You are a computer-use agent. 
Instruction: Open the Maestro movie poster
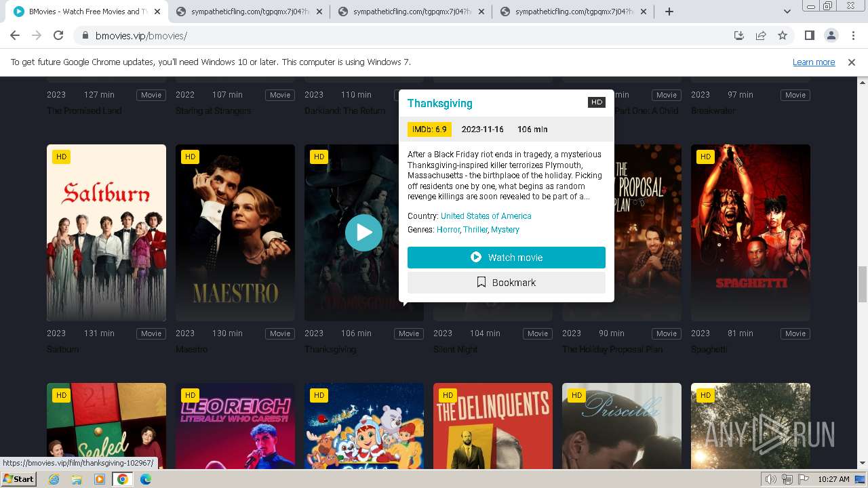point(235,232)
